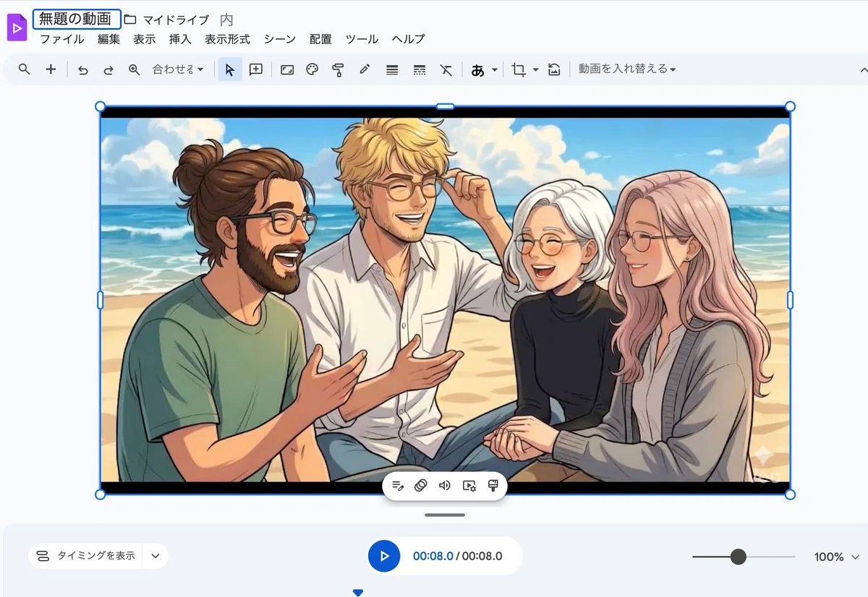The height and width of the screenshot is (597, 868).
Task: Open the シーン menu
Action: coord(279,39)
